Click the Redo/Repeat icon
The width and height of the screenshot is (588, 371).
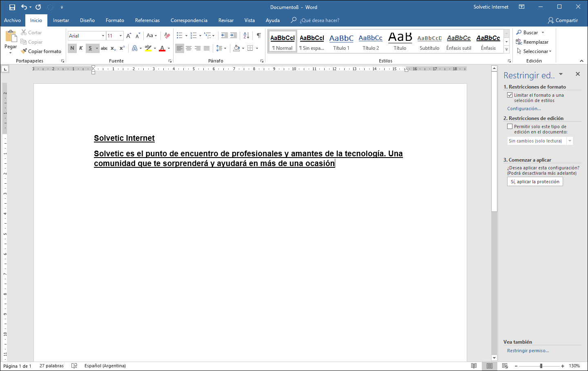pyautogui.click(x=38, y=7)
